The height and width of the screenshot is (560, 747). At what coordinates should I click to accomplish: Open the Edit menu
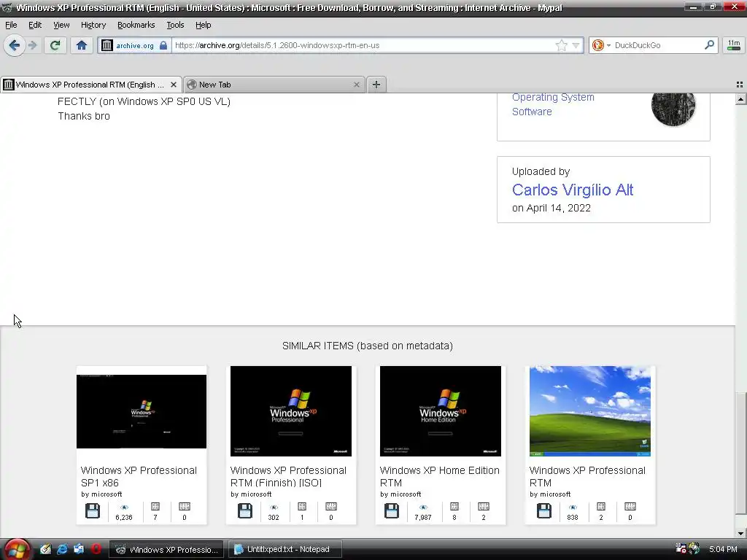pyautogui.click(x=35, y=25)
